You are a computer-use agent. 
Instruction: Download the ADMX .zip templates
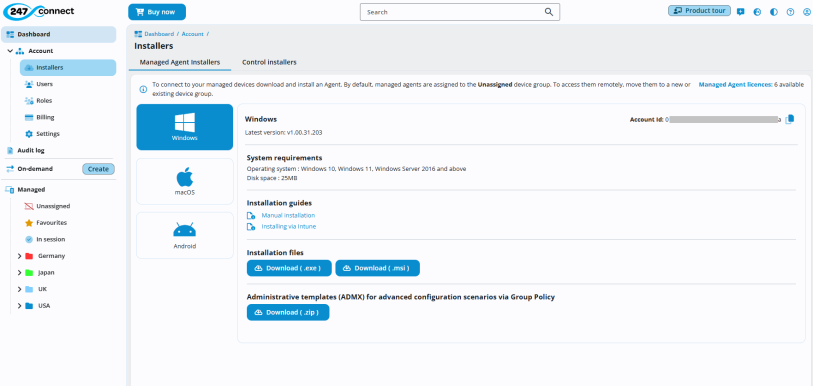(288, 312)
